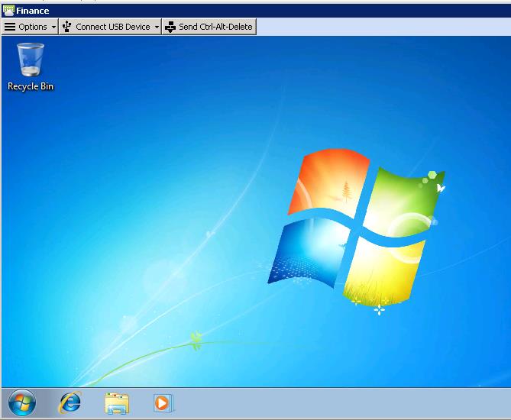Open Windows Explorer folder taskbar icon

pyautogui.click(x=116, y=402)
